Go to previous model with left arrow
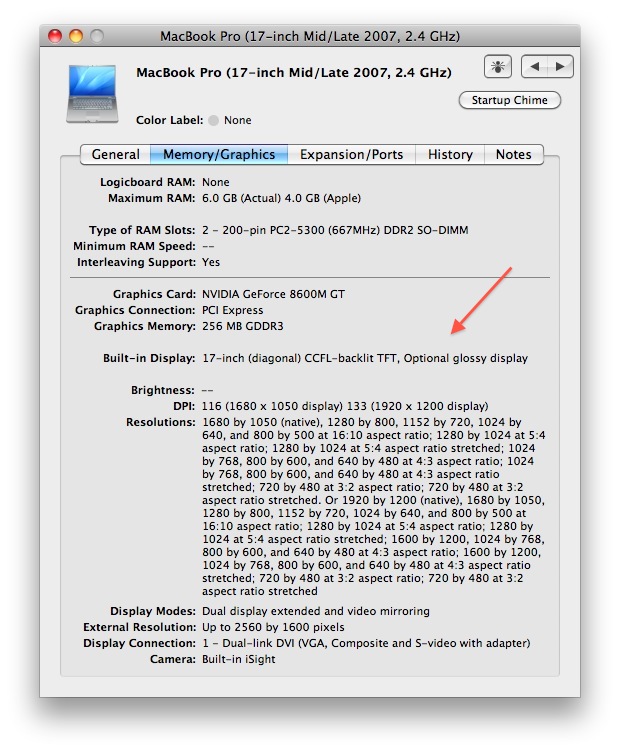This screenshot has width=620, height=752. [534, 66]
